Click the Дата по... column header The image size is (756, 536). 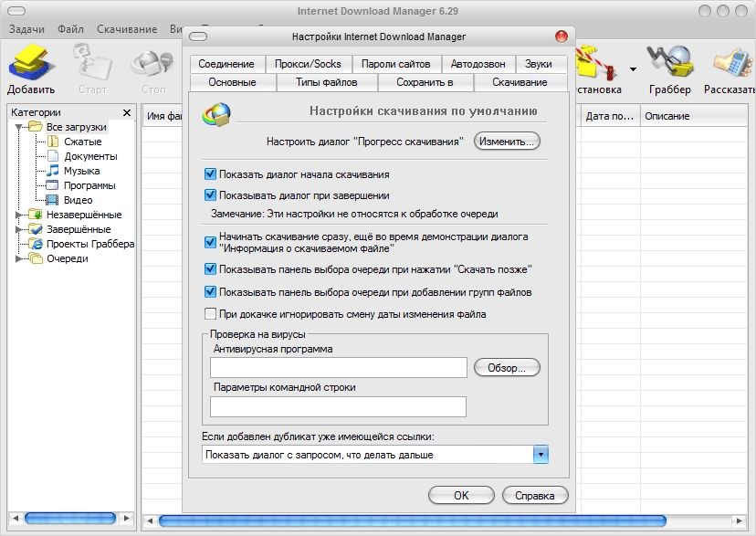(609, 116)
